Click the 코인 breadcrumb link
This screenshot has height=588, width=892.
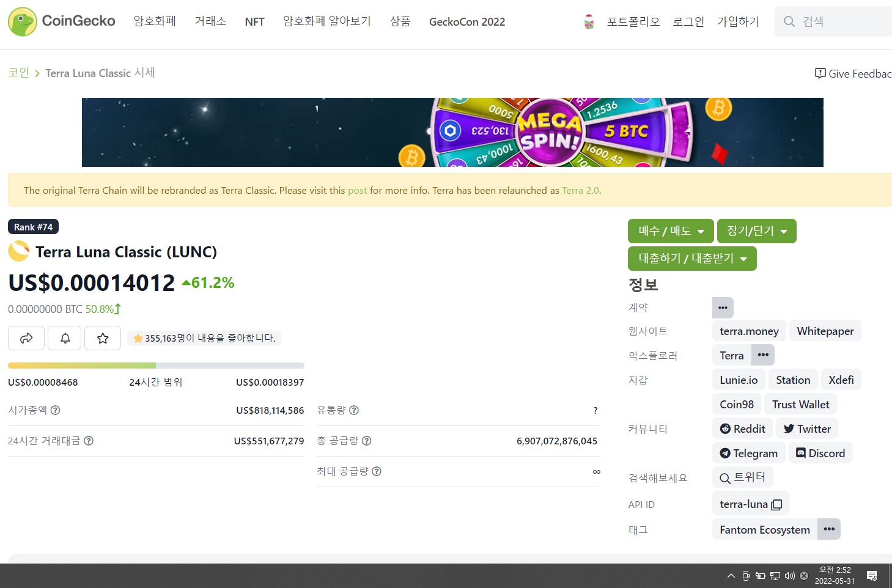[x=19, y=73]
